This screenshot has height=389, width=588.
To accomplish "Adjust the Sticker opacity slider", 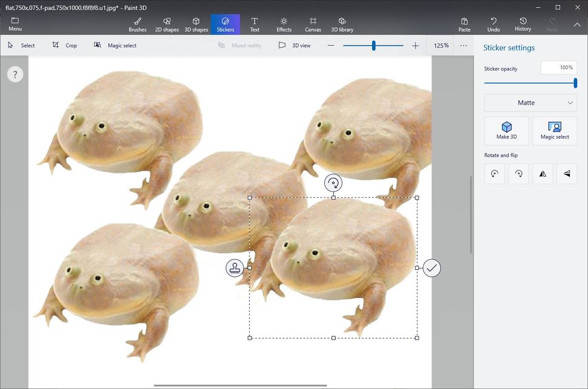I will tap(575, 83).
